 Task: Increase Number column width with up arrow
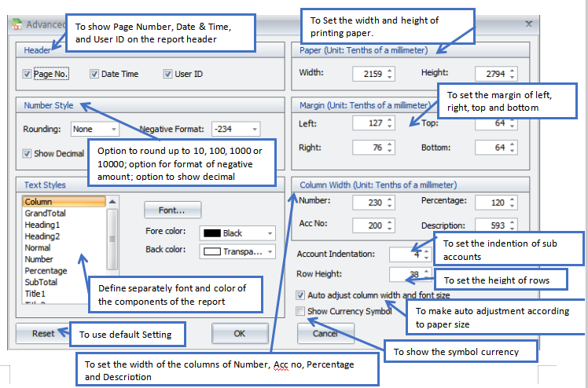tap(390, 199)
